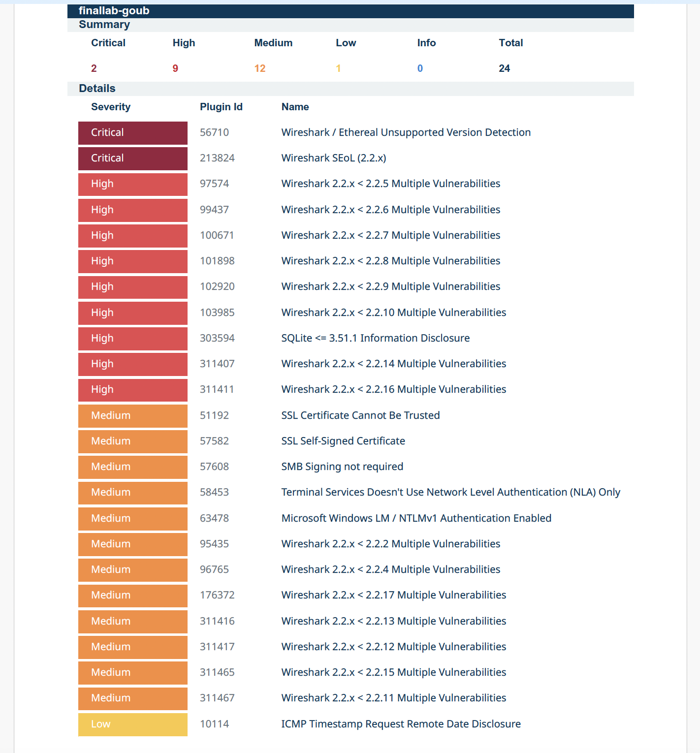Open plugin ID 96765

pyautogui.click(x=215, y=569)
